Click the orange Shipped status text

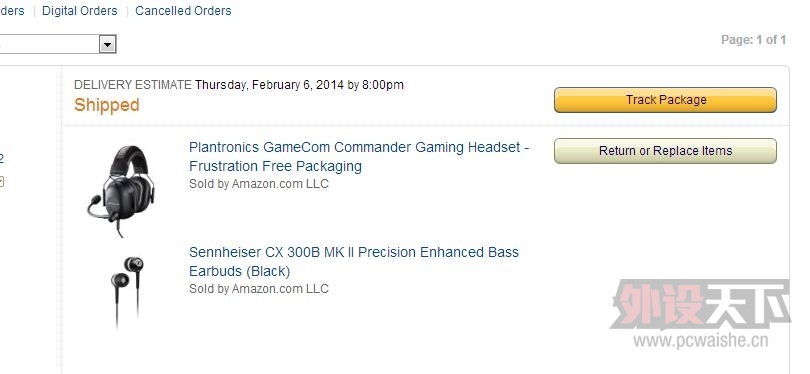(107, 105)
